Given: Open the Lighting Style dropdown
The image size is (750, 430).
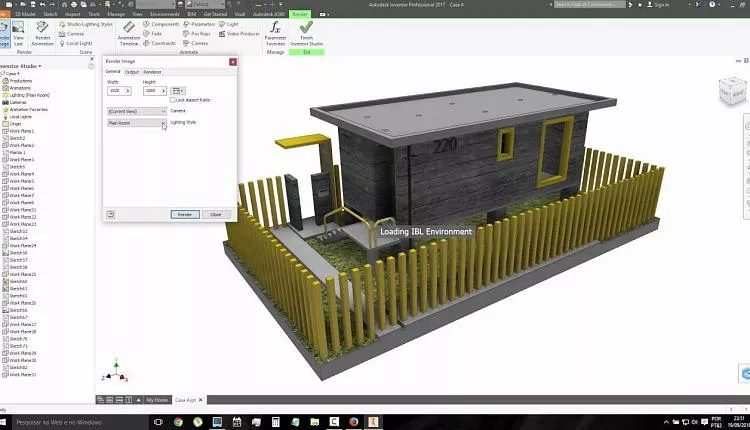Looking at the screenshot, I should (x=137, y=122).
